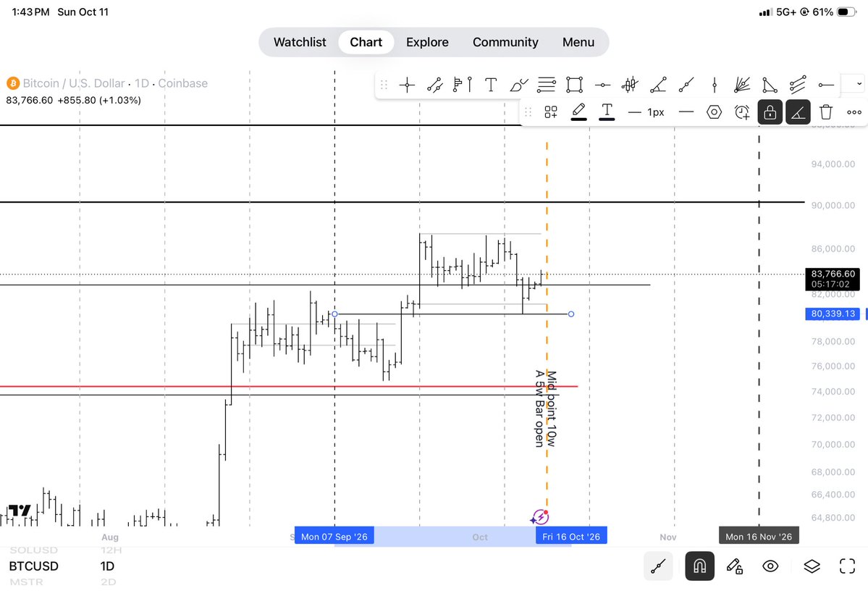Select the triangle pattern tool
This screenshot has height=604, width=868.
770,85
